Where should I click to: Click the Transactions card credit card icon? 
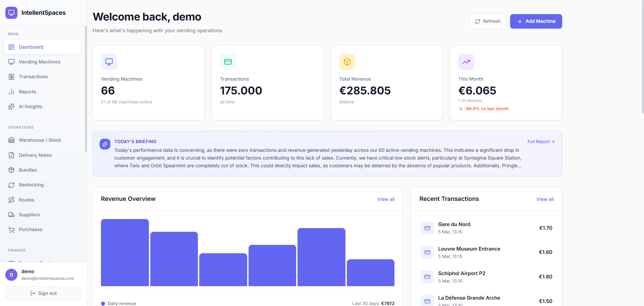tap(228, 62)
